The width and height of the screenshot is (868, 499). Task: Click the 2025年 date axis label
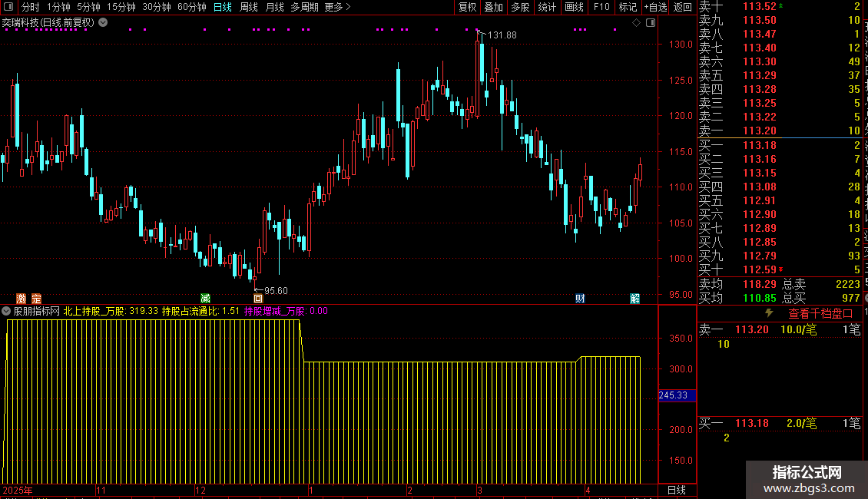pyautogui.click(x=17, y=490)
